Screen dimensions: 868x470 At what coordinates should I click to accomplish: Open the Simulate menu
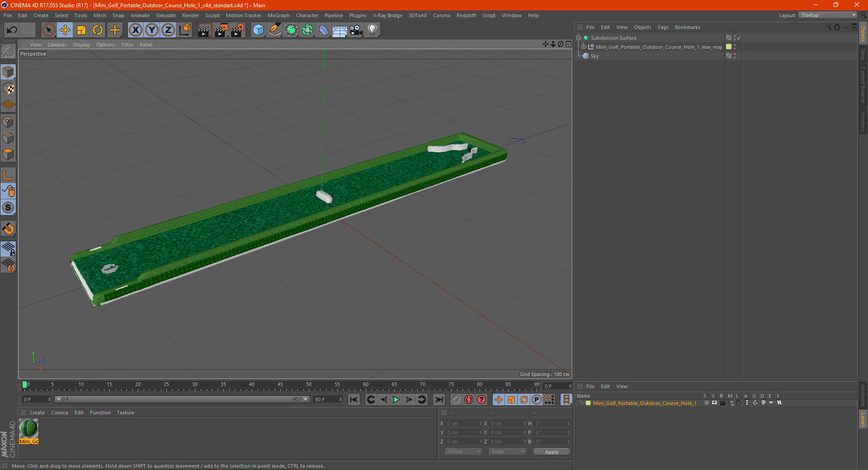point(166,15)
